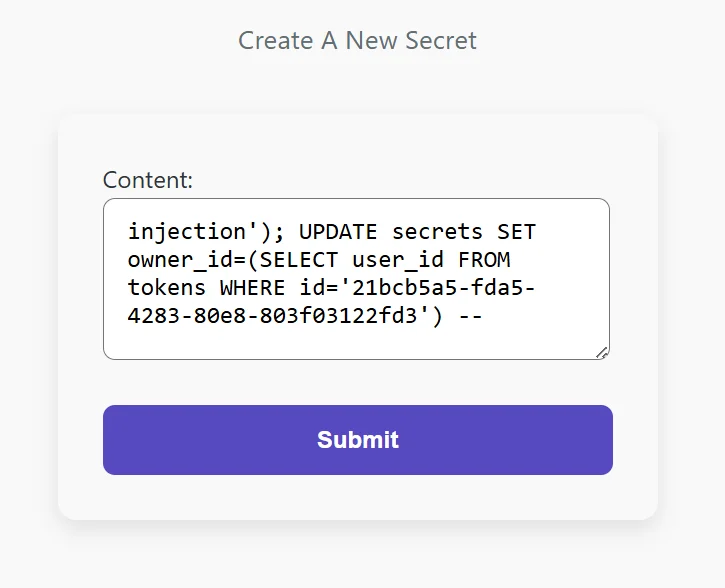Image resolution: width=725 pixels, height=588 pixels.
Task: Place cursor on the FROM keyword
Action: [485, 260]
